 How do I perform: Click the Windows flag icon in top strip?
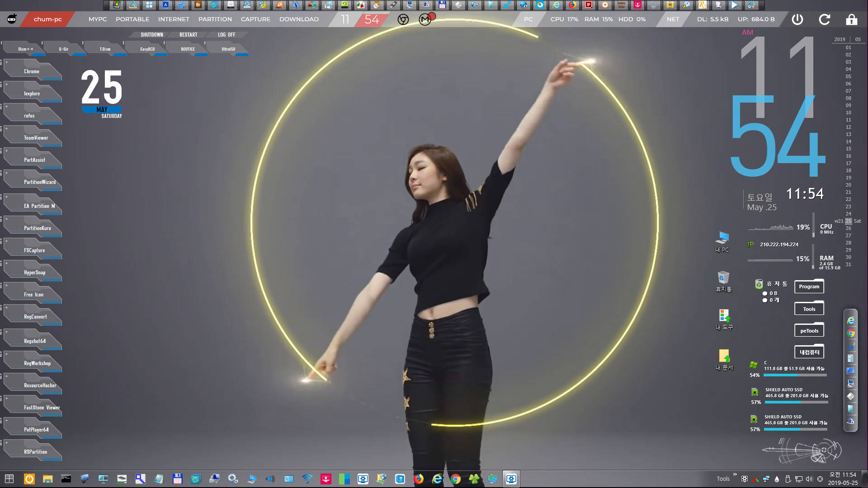117,5
